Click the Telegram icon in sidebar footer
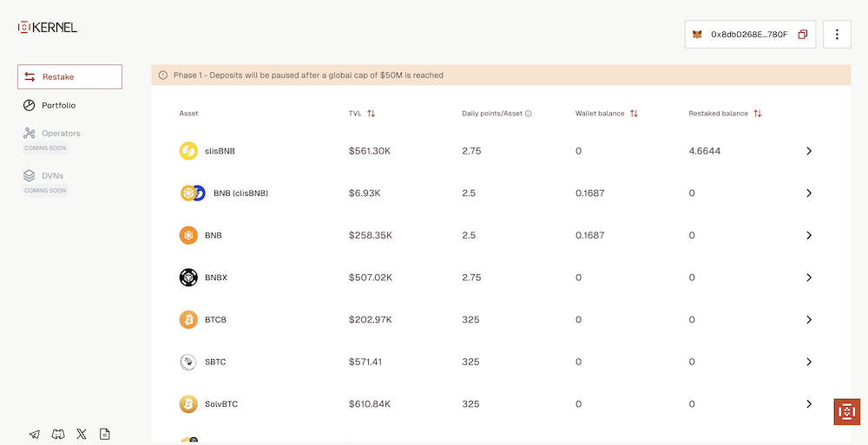868x445 pixels. coord(34,434)
